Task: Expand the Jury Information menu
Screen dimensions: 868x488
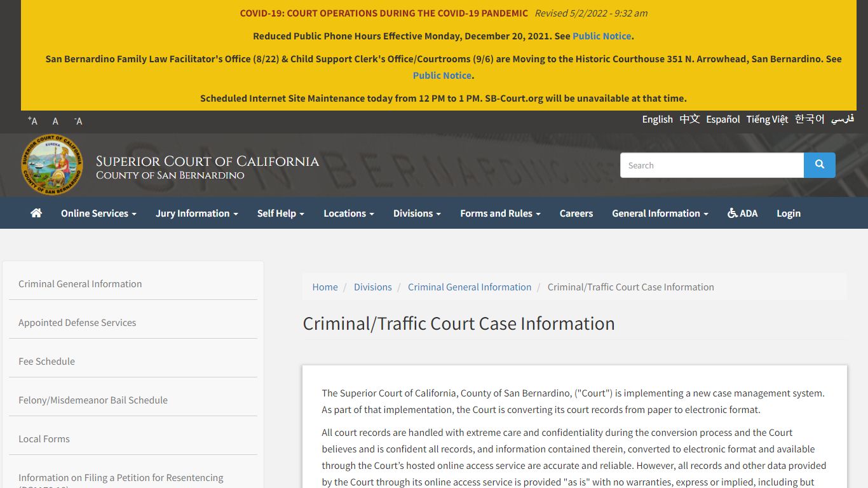Action: click(x=196, y=213)
